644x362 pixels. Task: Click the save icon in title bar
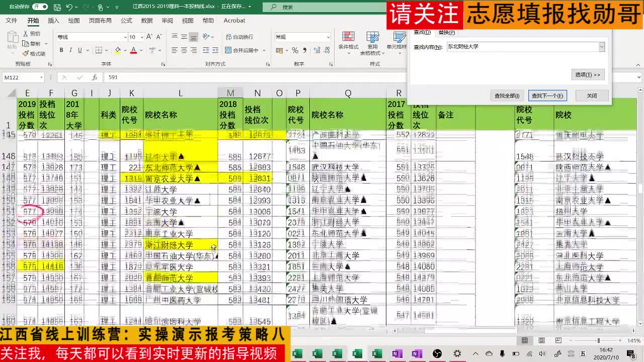[56, 7]
